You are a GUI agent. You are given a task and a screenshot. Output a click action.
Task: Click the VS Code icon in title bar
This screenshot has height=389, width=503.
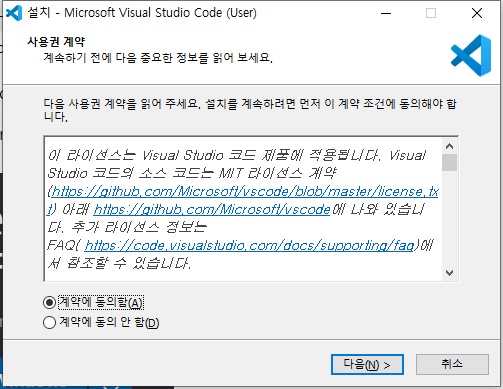14,13
